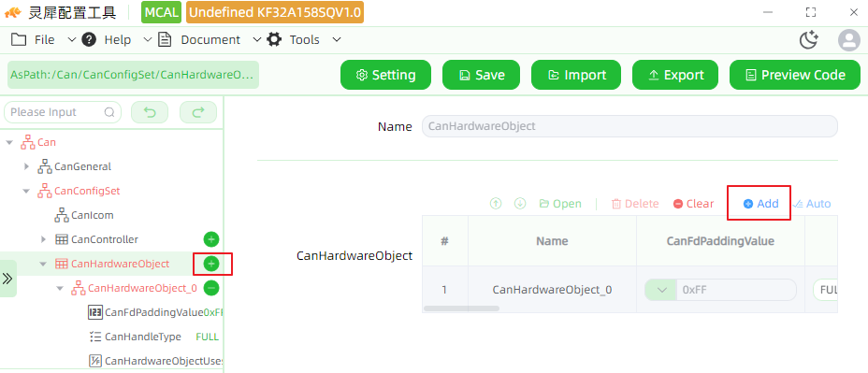The width and height of the screenshot is (868, 373).
Task: Click the search magnifier icon
Action: click(109, 112)
